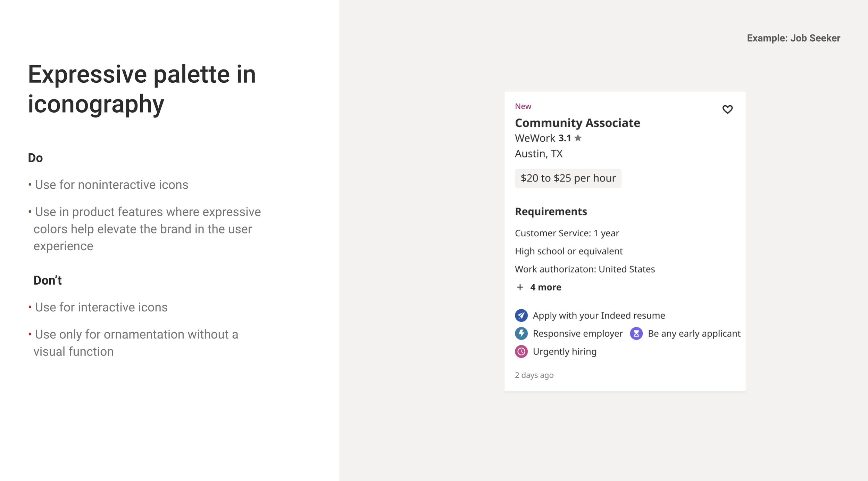The height and width of the screenshot is (481, 868).
Task: Click the plus icon before 4 more
Action: 520,287
